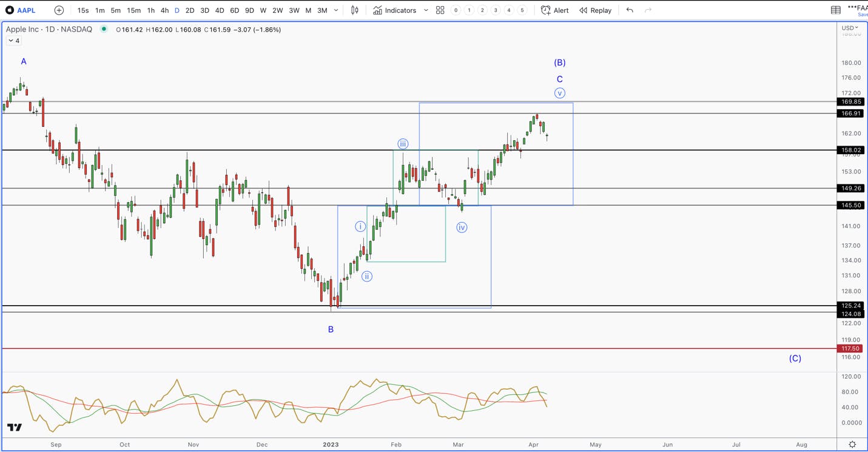This screenshot has width=868, height=452.
Task: Switch to the 4h timeframe
Action: pos(164,10)
